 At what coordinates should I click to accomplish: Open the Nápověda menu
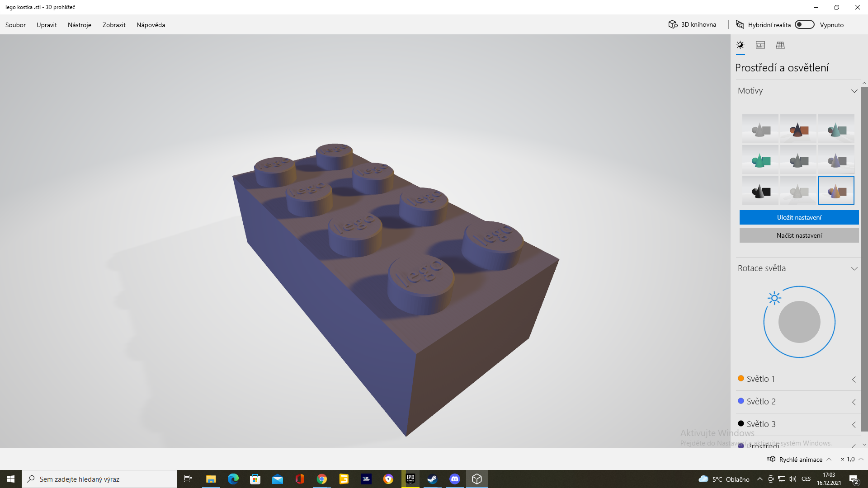point(151,25)
